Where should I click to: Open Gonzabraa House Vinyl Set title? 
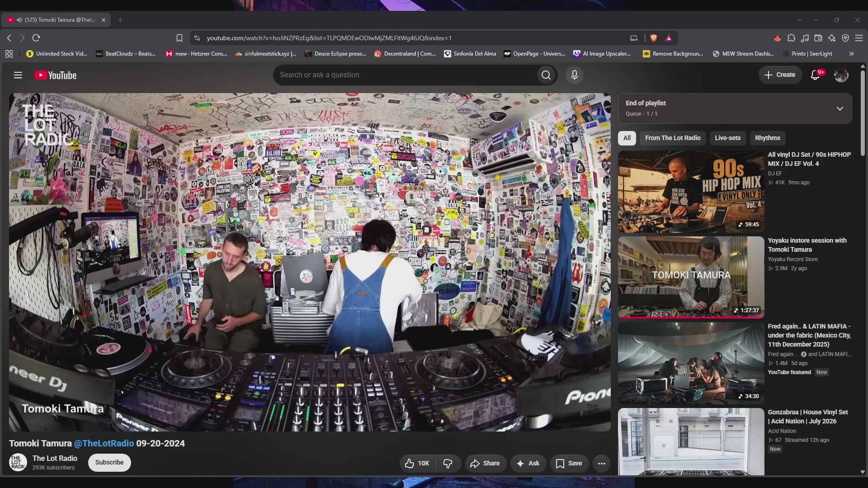tap(808, 417)
